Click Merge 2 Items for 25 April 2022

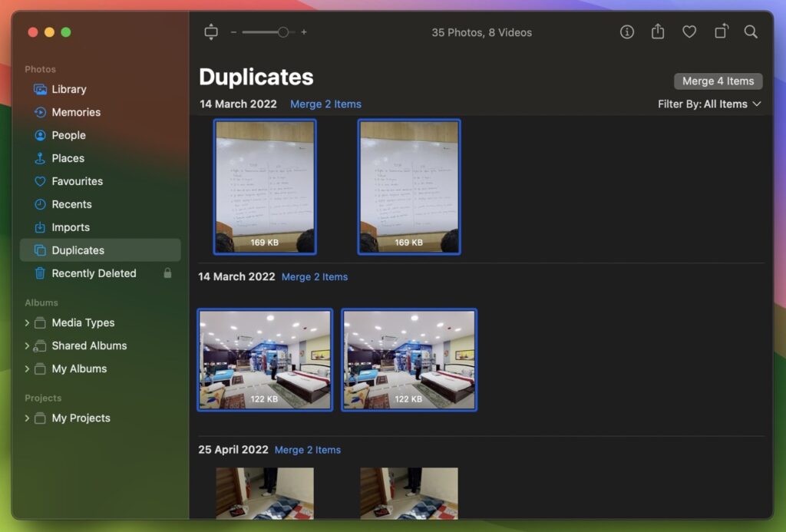pyautogui.click(x=308, y=450)
